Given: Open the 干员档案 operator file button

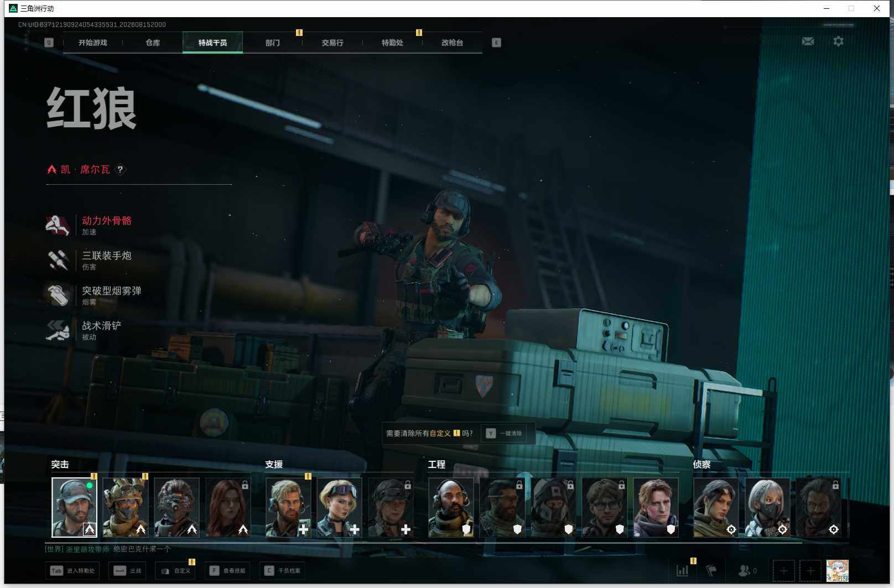Looking at the screenshot, I should (x=282, y=571).
